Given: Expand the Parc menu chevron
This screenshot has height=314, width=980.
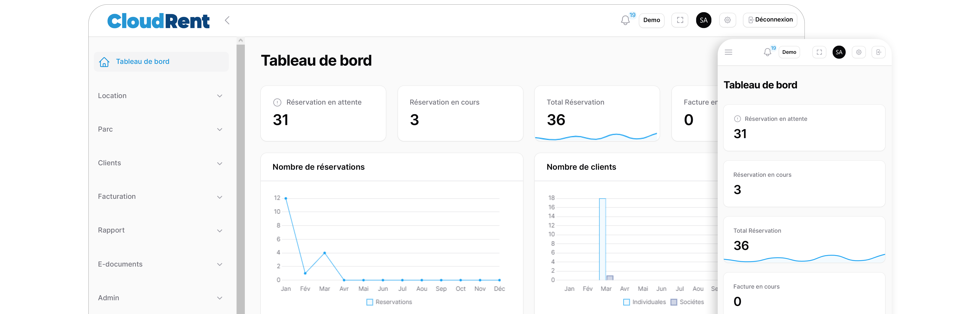Looking at the screenshot, I should point(220,130).
